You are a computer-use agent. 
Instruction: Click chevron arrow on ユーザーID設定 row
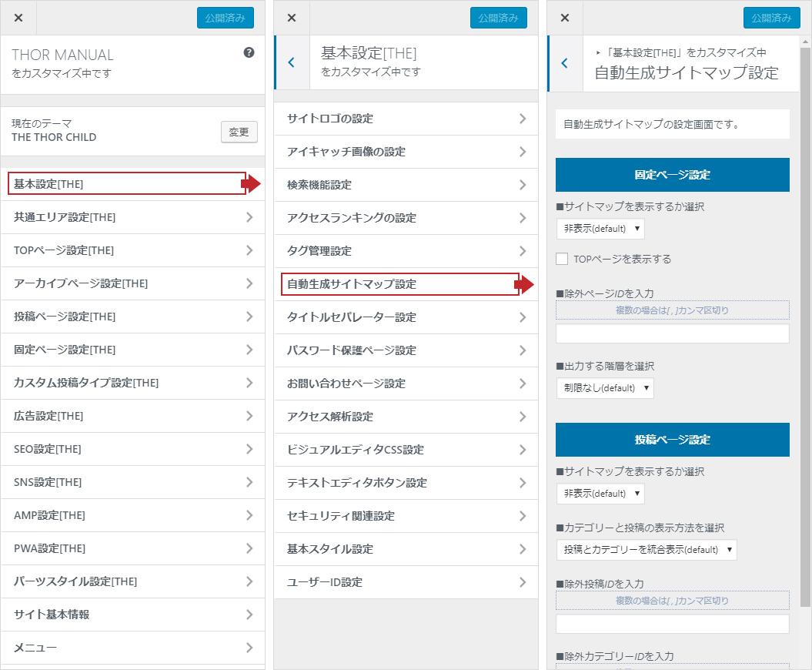(523, 582)
